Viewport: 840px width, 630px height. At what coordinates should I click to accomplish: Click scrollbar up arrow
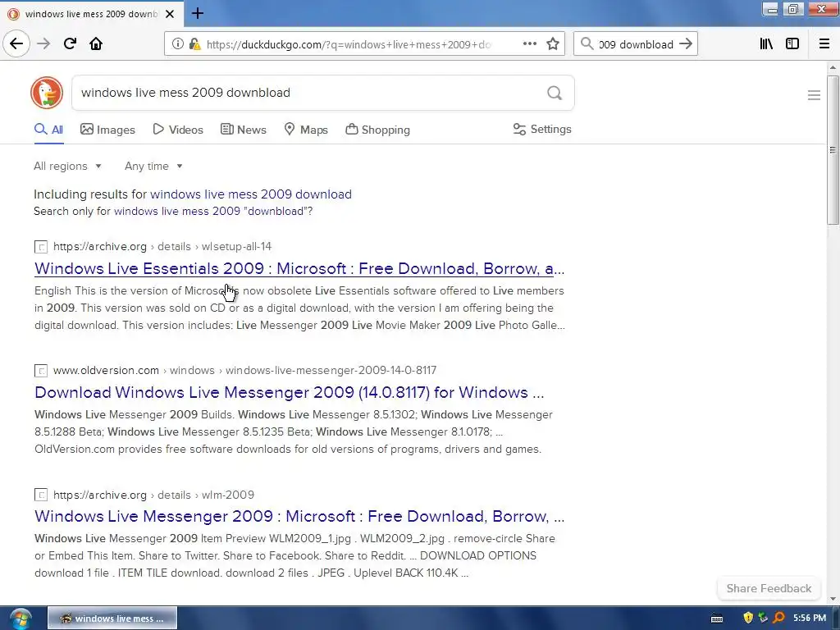pyautogui.click(x=833, y=67)
